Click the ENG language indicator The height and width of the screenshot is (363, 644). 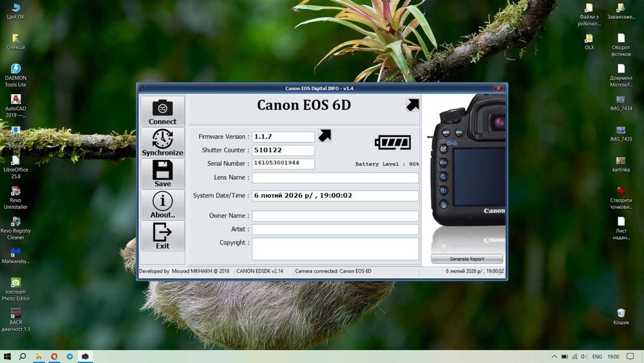(x=597, y=357)
